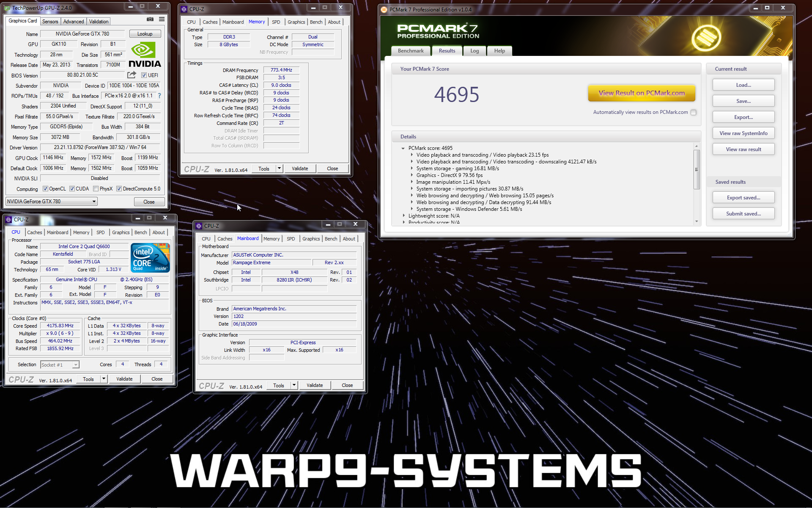Toggle UEFI checkbox in GPU-Z

pos(144,75)
